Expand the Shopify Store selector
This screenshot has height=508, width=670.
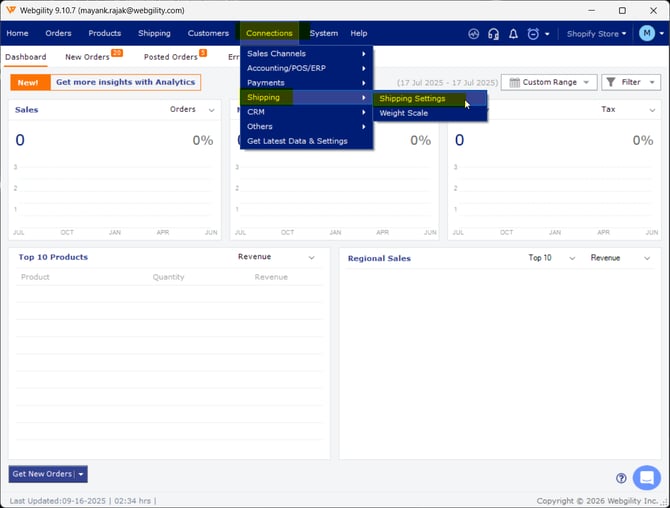click(596, 34)
